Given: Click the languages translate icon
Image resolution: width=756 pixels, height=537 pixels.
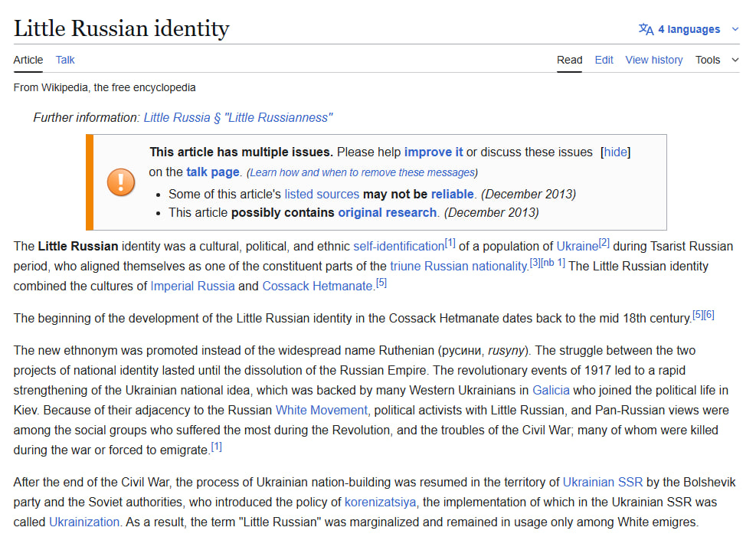Looking at the screenshot, I should [x=646, y=29].
